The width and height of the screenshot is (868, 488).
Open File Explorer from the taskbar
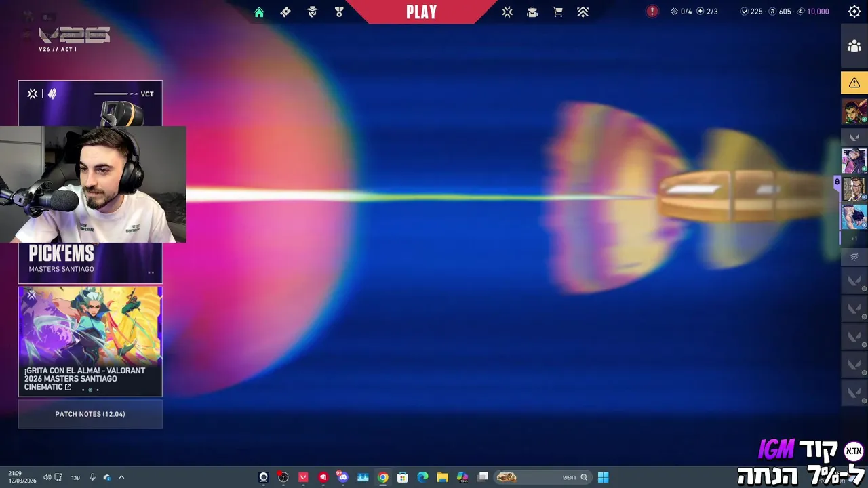[443, 477]
